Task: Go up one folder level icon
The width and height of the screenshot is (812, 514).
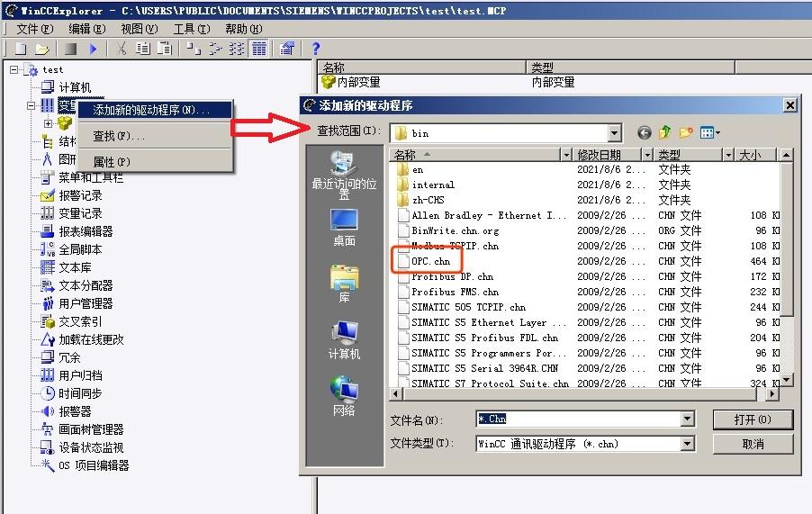Action: point(665,132)
